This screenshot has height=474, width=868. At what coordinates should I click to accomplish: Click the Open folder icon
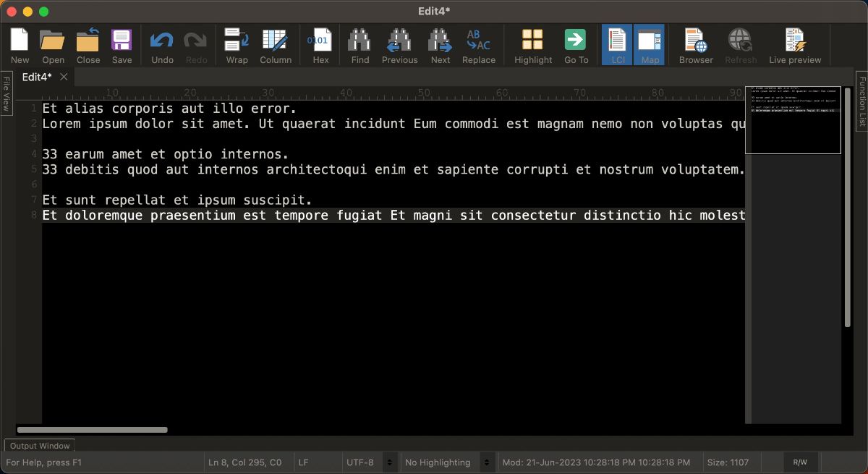(53, 45)
